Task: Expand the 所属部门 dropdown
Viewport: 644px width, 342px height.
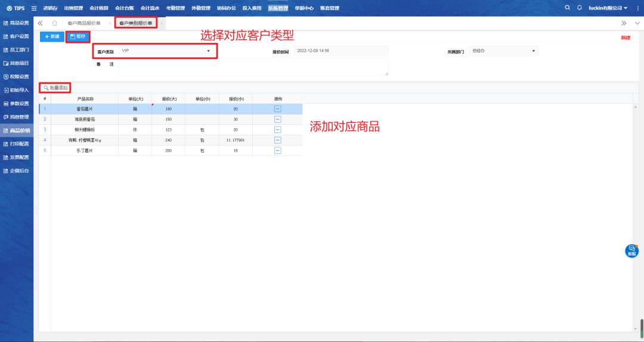Action: (x=533, y=51)
